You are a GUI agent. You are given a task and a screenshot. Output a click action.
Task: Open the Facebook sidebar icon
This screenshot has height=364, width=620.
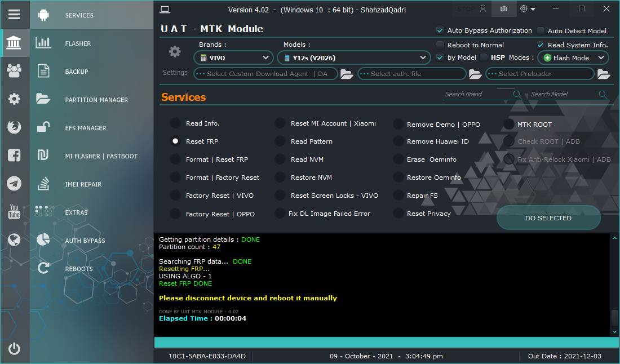click(14, 156)
